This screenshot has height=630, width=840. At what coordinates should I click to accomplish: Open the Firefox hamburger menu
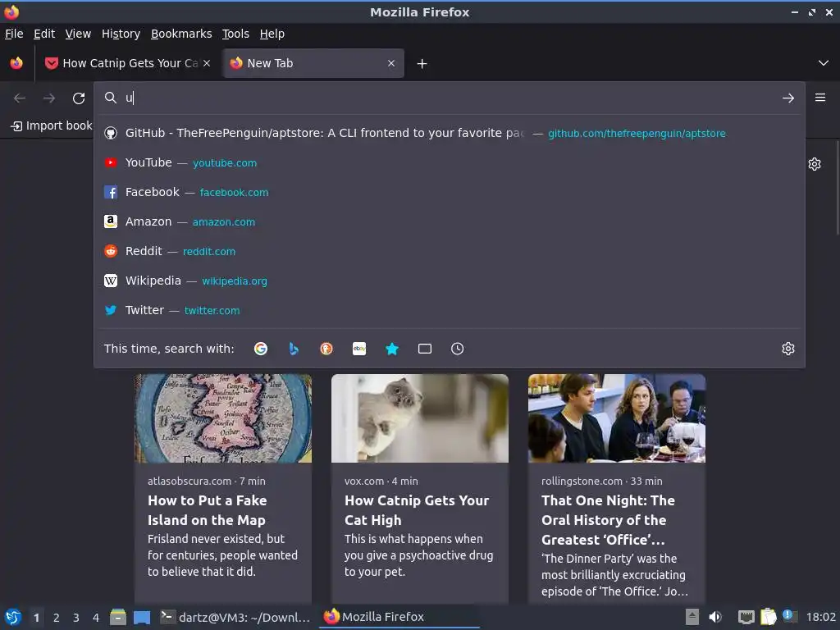coord(820,98)
